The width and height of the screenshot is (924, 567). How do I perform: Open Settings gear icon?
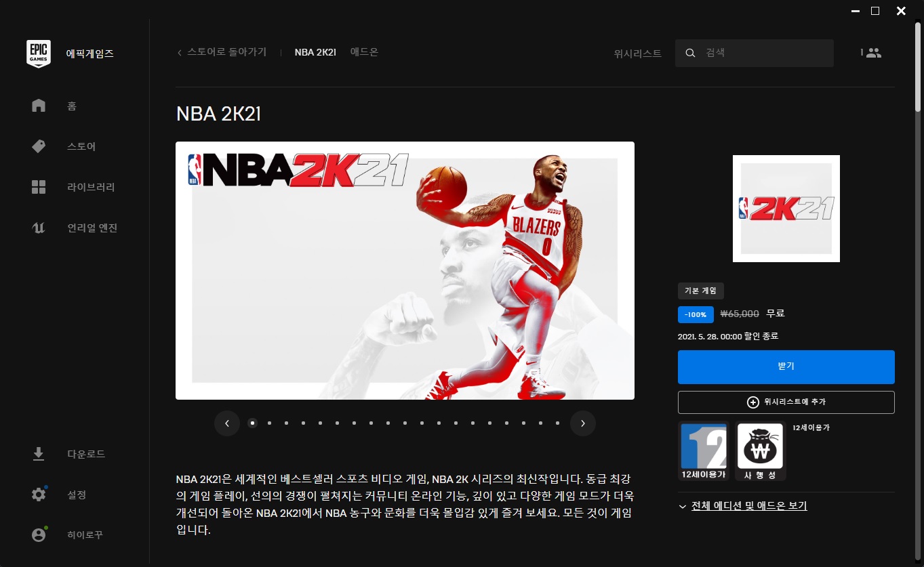point(39,495)
